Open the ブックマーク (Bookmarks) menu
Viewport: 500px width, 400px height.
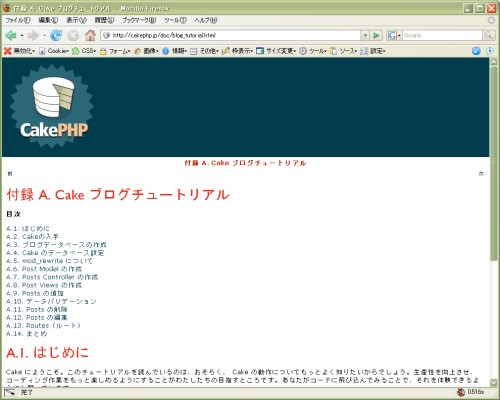coord(139,20)
